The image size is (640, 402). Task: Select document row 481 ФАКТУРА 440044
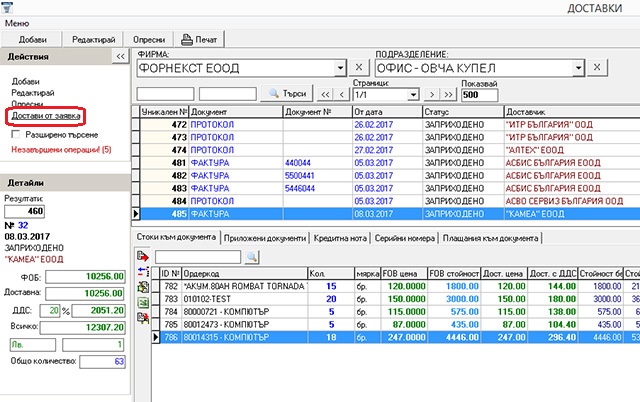pyautogui.click(x=386, y=163)
